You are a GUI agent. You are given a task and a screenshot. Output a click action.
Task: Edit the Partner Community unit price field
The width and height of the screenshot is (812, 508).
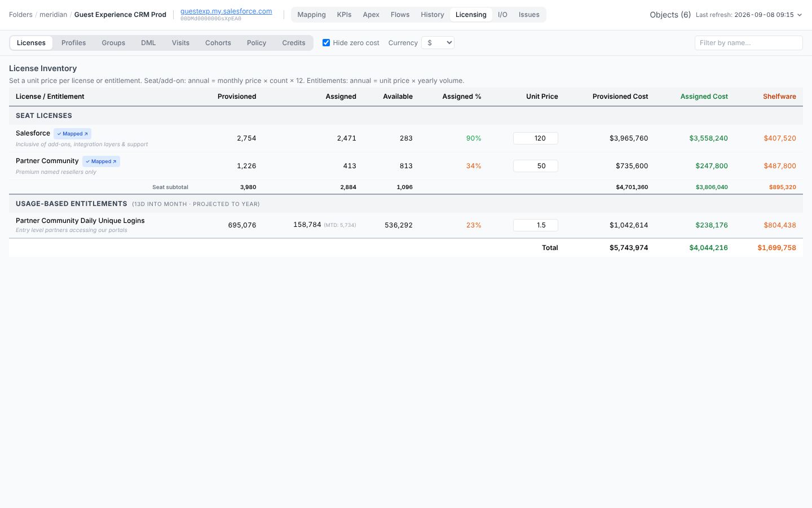coord(536,166)
